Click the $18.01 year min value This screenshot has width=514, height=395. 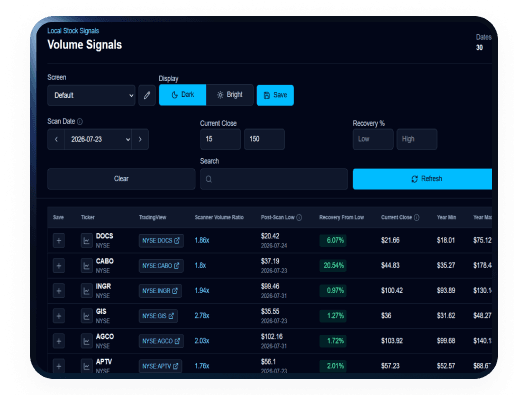point(446,240)
